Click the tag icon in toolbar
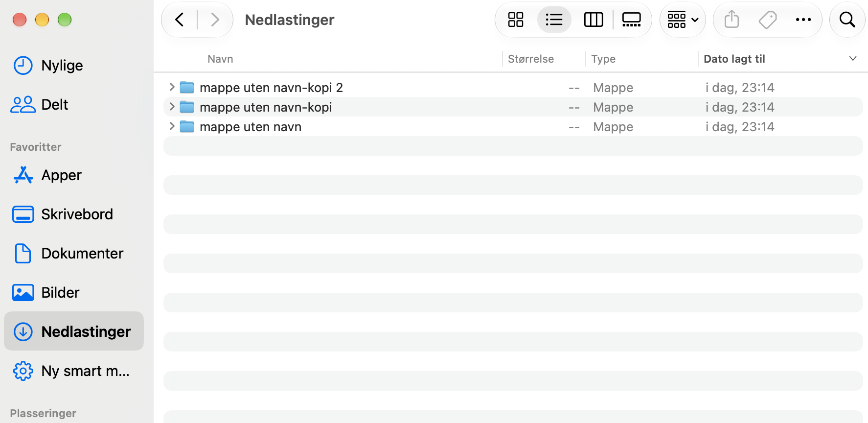 point(768,20)
